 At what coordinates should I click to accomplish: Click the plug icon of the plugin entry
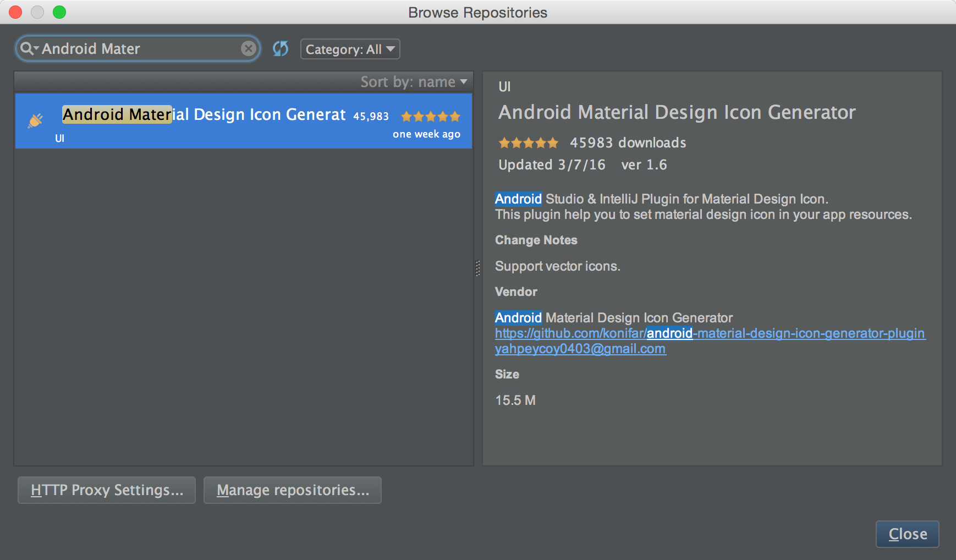click(x=35, y=120)
